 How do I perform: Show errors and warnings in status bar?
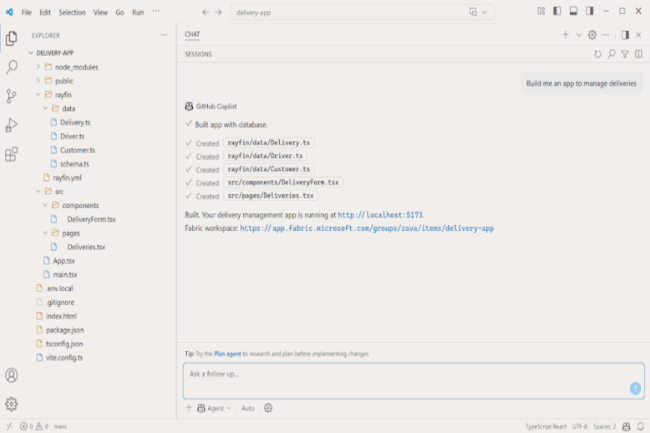(x=34, y=426)
